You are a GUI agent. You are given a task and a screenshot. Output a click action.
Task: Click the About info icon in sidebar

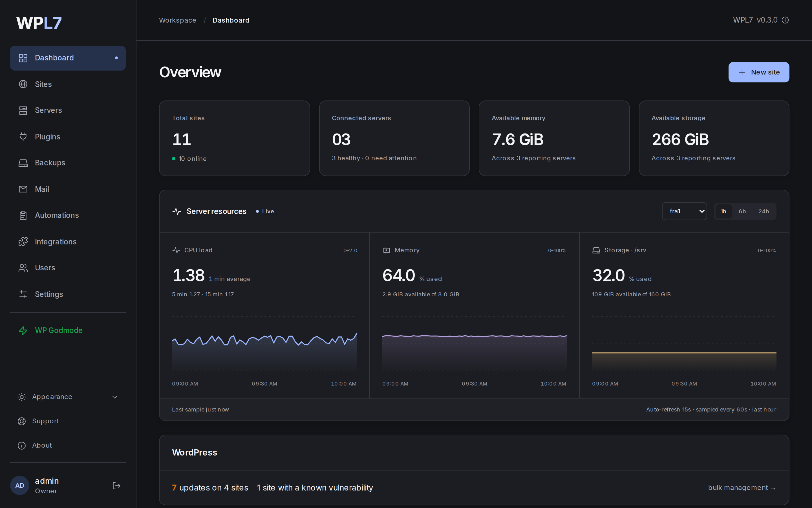pyautogui.click(x=21, y=445)
